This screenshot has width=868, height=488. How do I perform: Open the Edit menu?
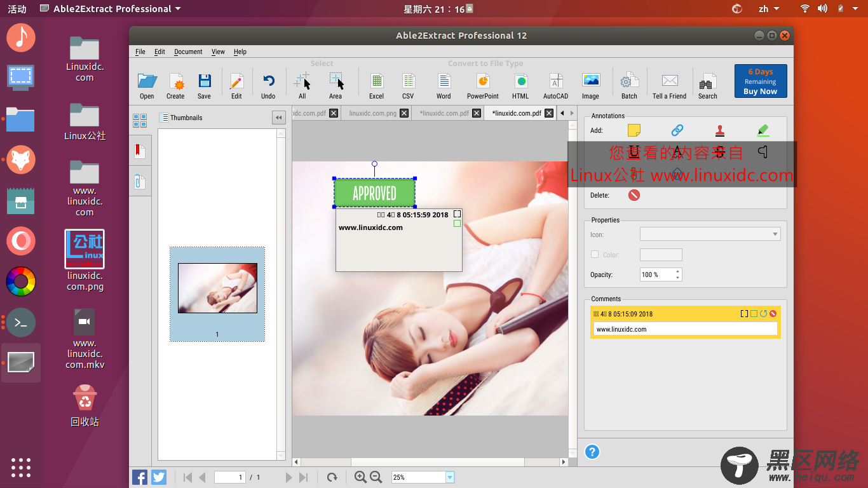[x=159, y=52]
